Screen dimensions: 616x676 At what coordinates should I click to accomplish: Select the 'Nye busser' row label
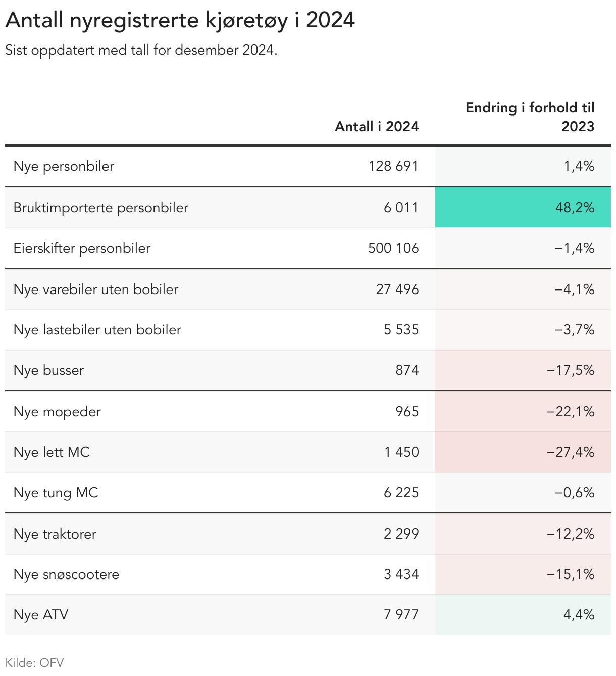(49, 370)
